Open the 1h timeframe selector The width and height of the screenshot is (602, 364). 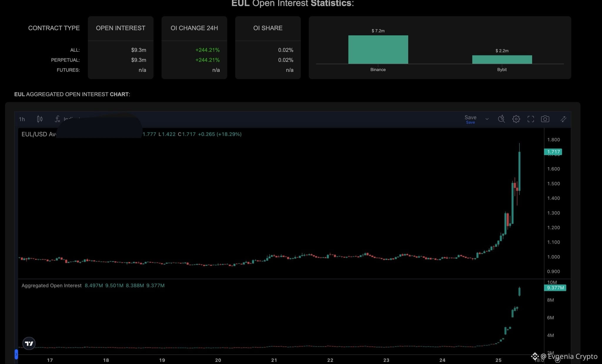(22, 119)
